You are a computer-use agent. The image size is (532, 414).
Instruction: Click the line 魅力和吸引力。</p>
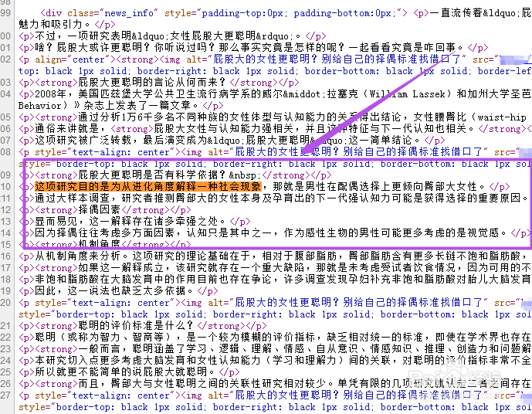point(67,25)
